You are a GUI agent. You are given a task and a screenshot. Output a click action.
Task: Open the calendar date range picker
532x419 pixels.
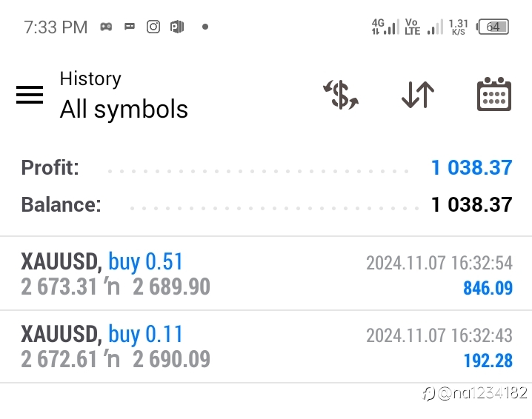494,94
